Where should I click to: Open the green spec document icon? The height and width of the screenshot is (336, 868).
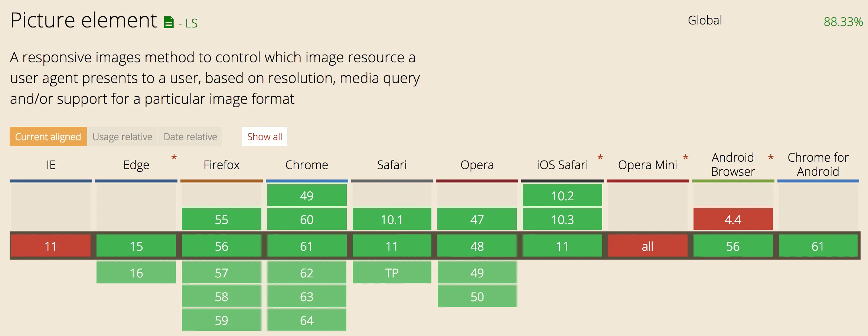(169, 23)
